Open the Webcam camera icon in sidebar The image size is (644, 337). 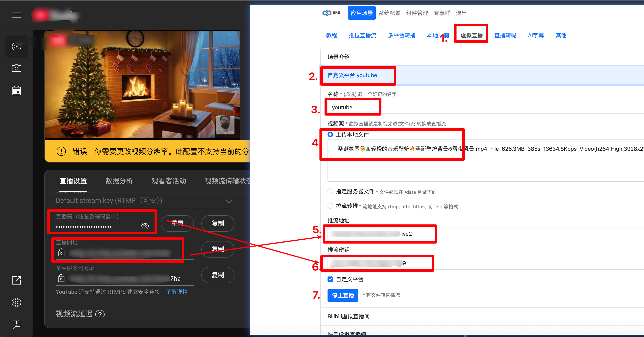tap(17, 68)
